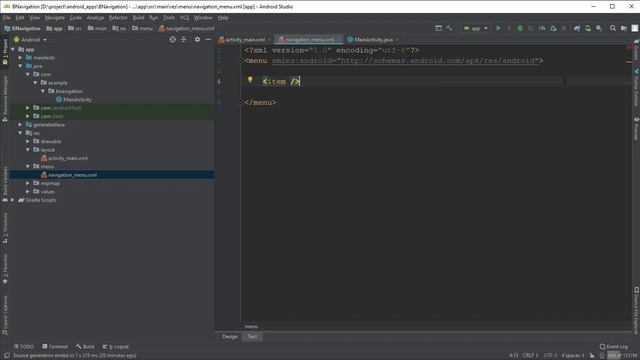640x360 pixels.
Task: Open the Device File Explorer side tab
Action: (x=636, y=311)
